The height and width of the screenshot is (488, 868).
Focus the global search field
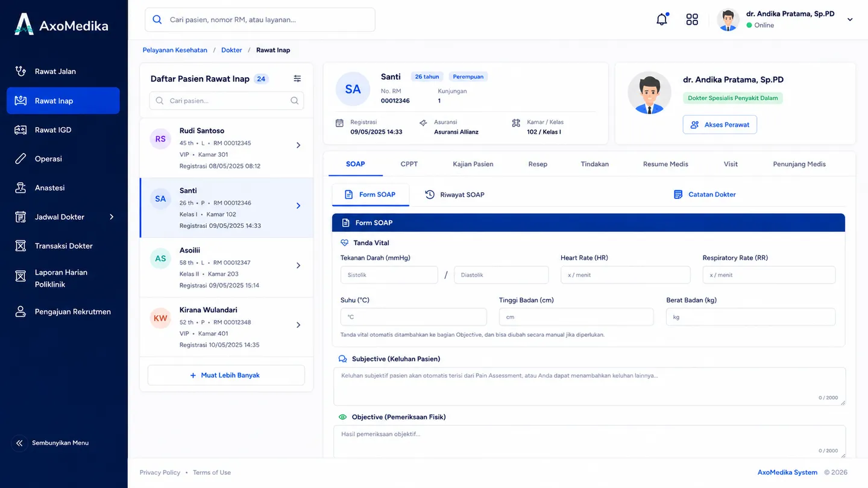tap(260, 19)
